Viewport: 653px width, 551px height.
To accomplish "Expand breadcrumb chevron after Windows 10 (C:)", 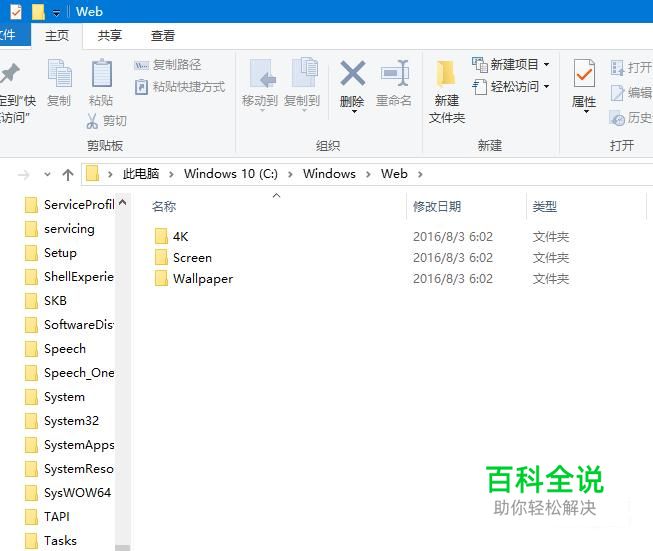I will coord(290,174).
